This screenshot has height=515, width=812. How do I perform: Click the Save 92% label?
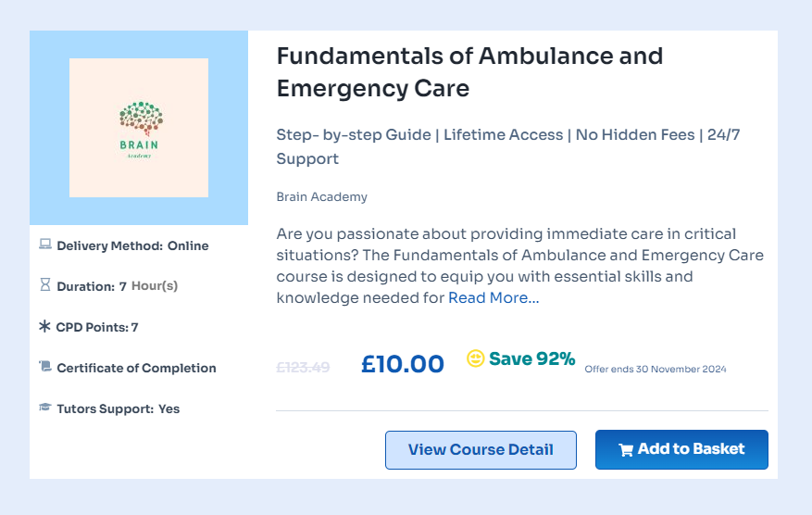coord(532,358)
